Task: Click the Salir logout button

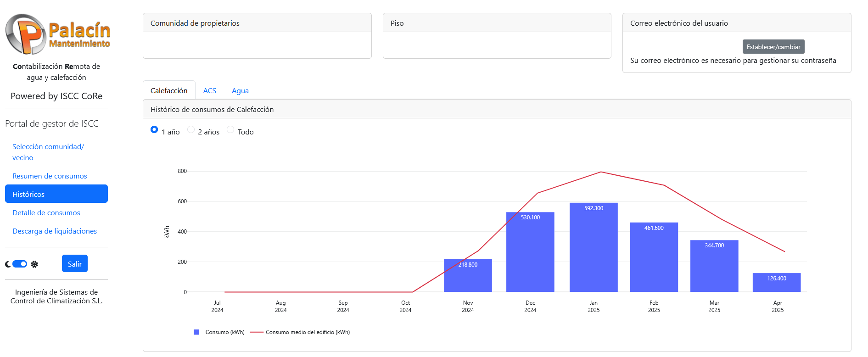Action: click(74, 264)
